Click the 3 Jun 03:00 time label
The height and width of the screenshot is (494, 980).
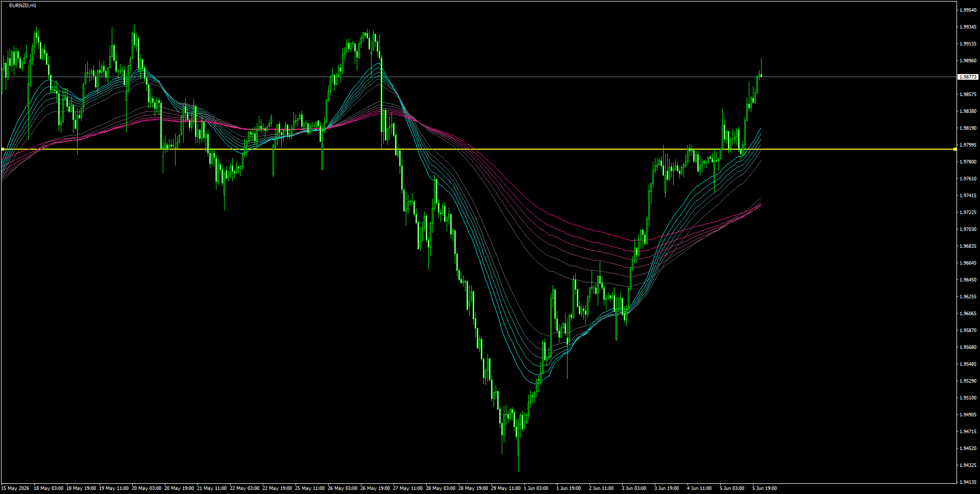click(634, 488)
